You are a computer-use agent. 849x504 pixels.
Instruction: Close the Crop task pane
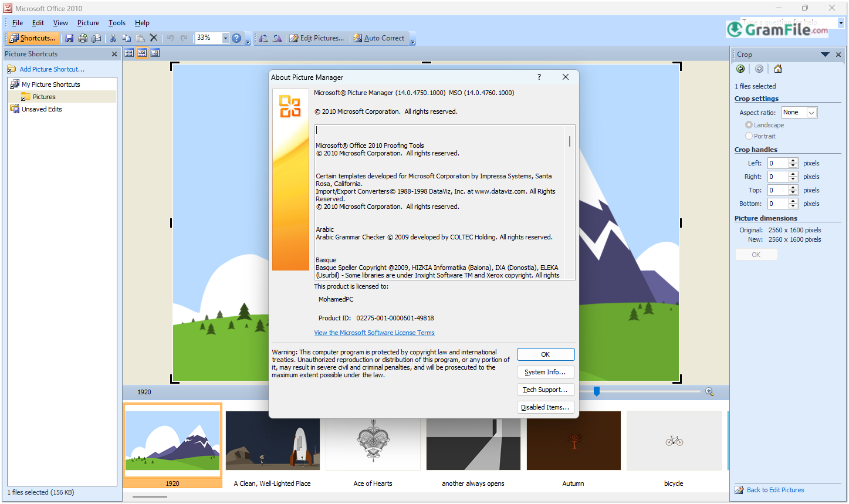click(x=838, y=55)
